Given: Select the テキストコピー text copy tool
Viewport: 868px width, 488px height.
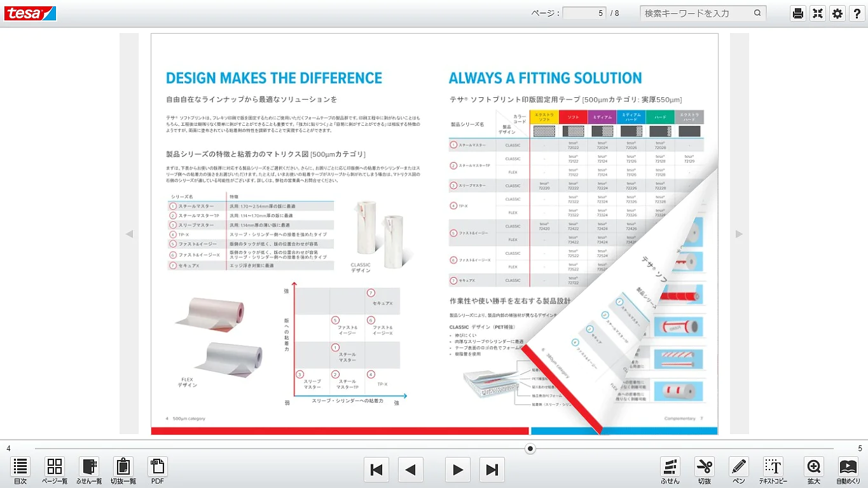Looking at the screenshot, I should click(773, 470).
